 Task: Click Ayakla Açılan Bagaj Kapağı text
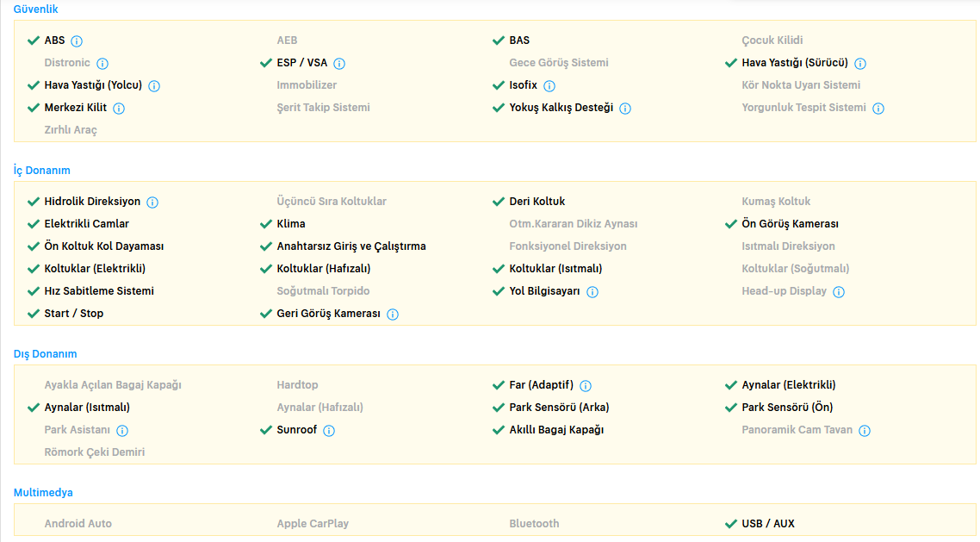(x=113, y=386)
